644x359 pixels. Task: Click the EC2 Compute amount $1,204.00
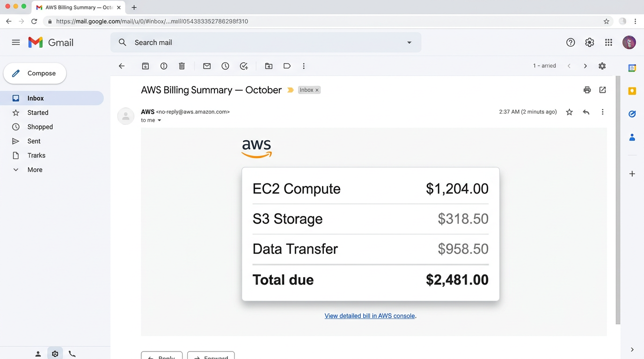[x=457, y=189]
